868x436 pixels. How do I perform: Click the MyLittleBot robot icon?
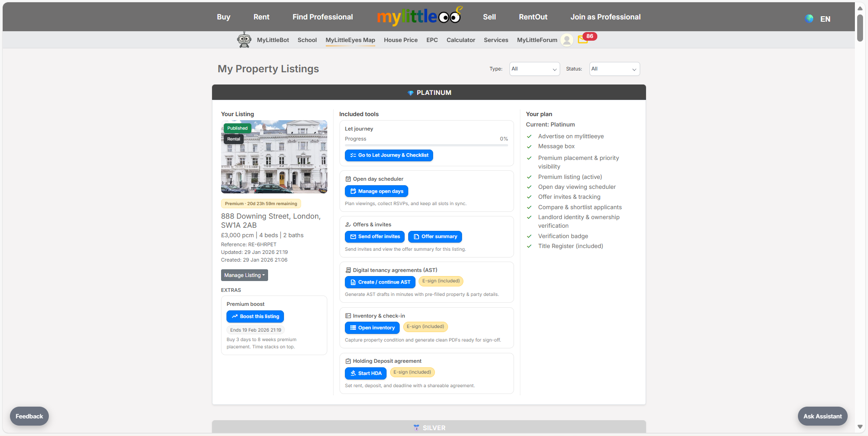(x=244, y=40)
